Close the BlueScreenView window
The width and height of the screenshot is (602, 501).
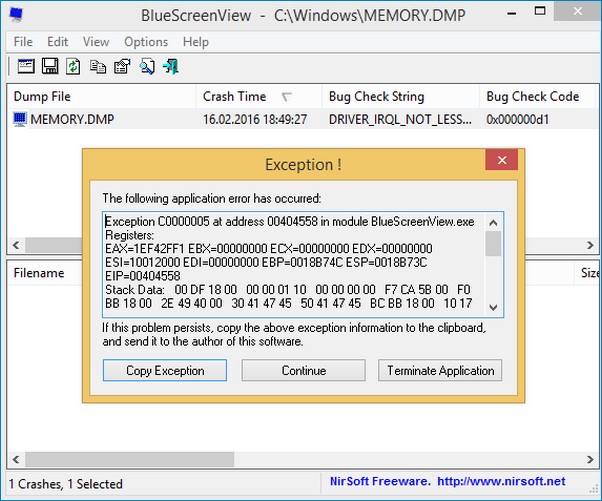point(577,12)
